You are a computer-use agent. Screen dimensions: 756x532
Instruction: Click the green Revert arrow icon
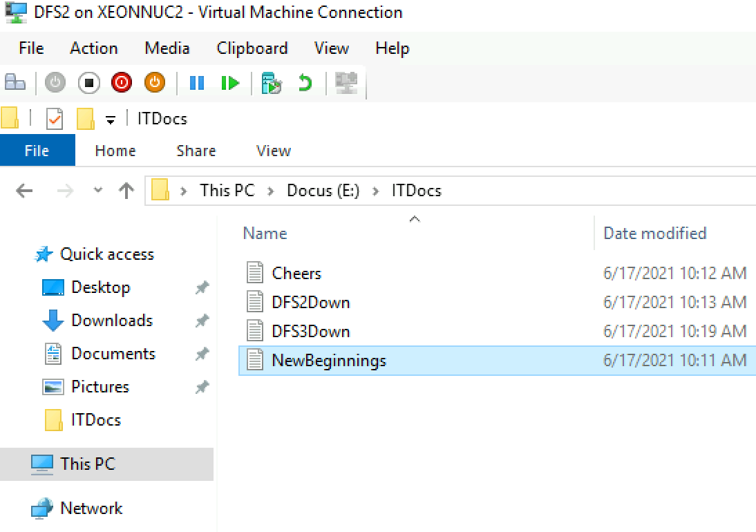(305, 83)
